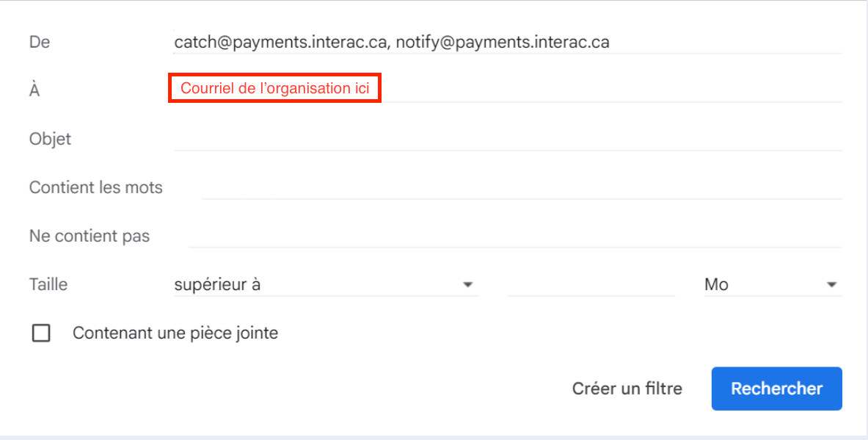Click the 'Objet' field label
Image resolution: width=868 pixels, height=440 pixels.
tap(50, 139)
